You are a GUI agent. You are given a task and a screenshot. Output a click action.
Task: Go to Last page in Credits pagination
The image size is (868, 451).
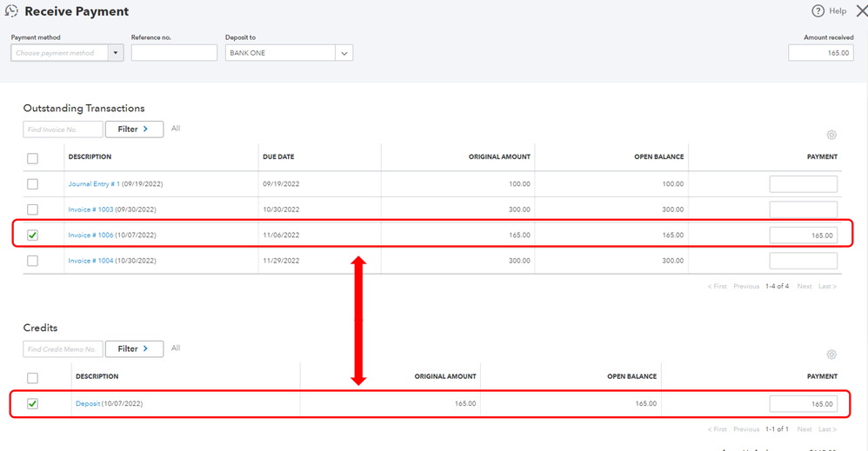(x=828, y=429)
